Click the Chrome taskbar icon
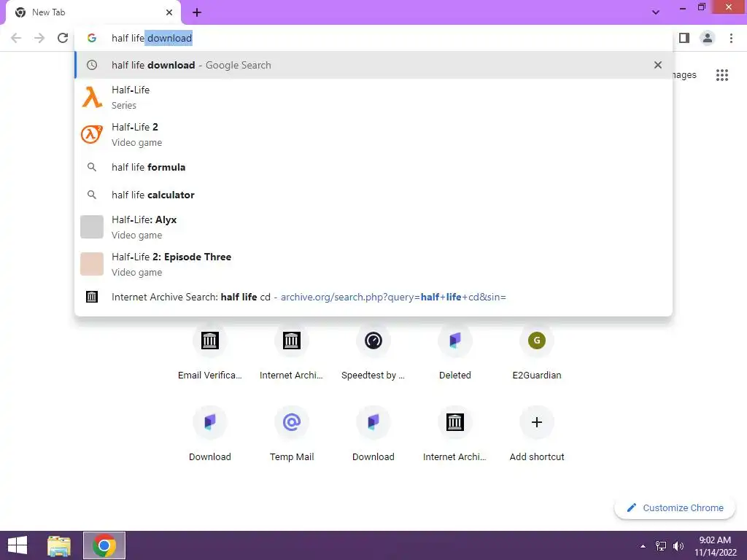Screen dimensions: 747x560 (x=104, y=545)
